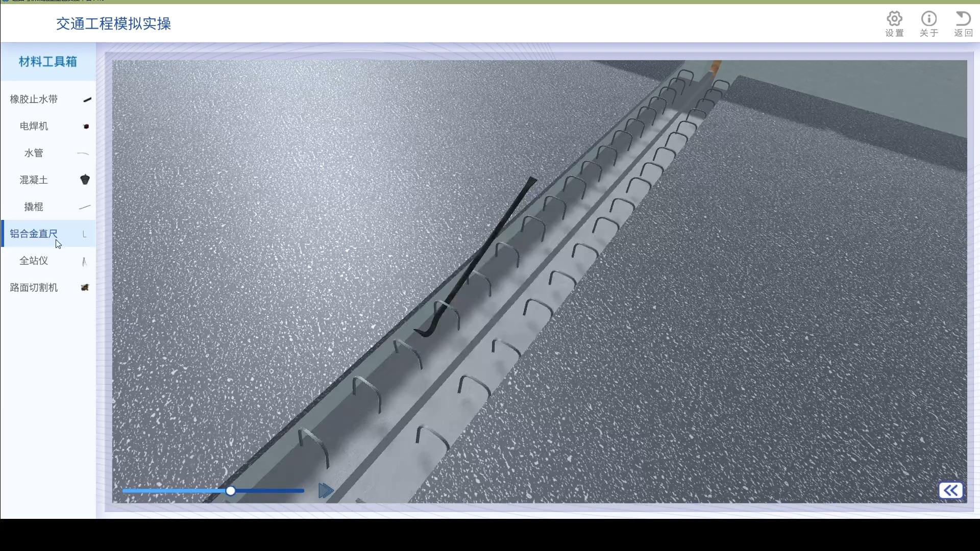Click the unfilled part of the progress bar
The image size is (980, 551).
pos(269,491)
